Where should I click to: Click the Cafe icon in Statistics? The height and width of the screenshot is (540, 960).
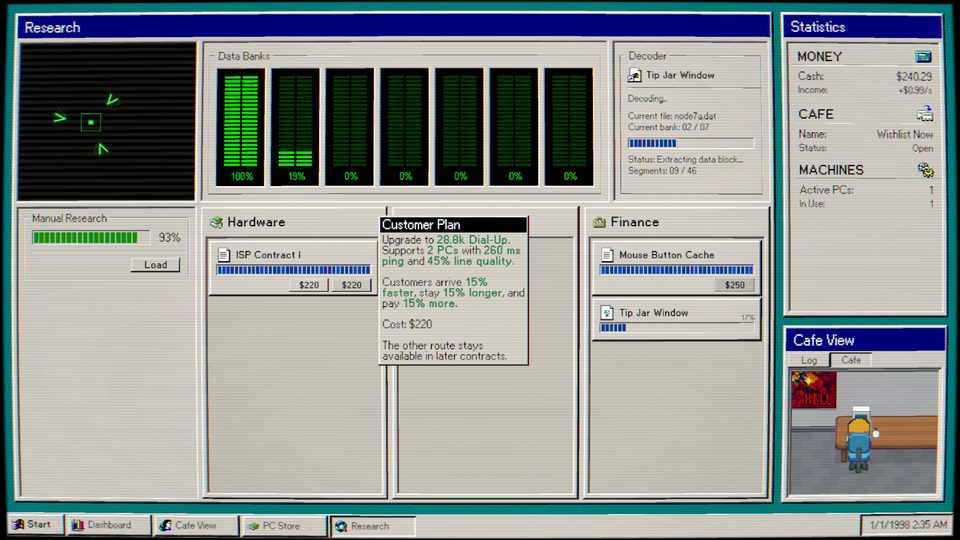pyautogui.click(x=924, y=114)
